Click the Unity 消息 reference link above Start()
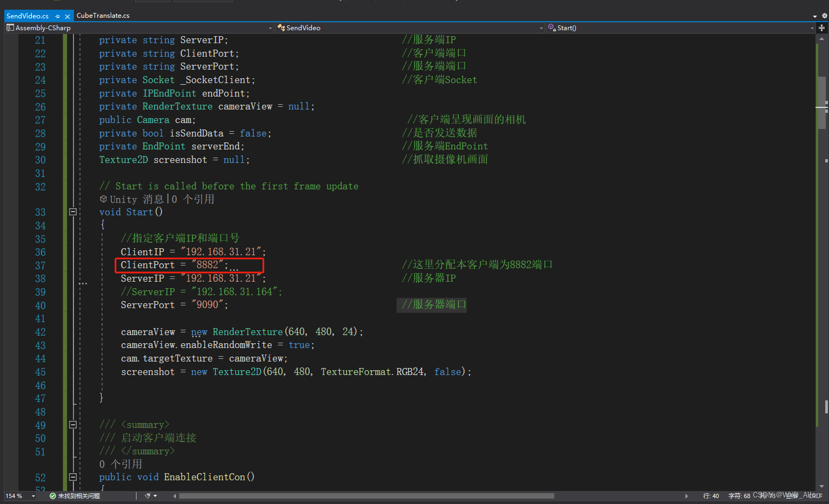This screenshot has height=504, width=829. (x=125, y=199)
